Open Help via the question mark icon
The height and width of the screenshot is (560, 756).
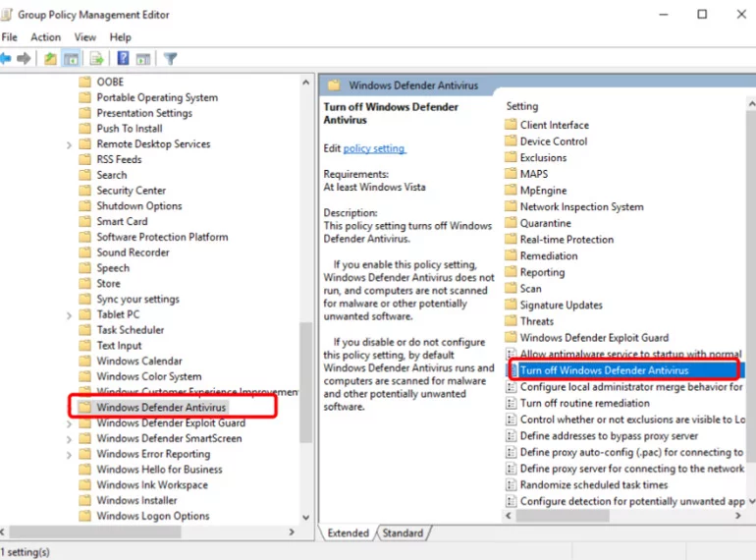coord(124,58)
